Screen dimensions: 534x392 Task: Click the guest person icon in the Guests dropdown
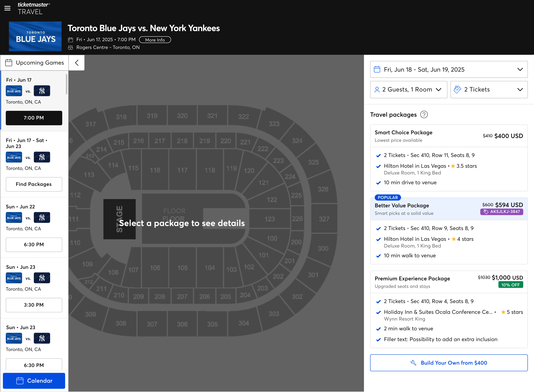tap(377, 90)
